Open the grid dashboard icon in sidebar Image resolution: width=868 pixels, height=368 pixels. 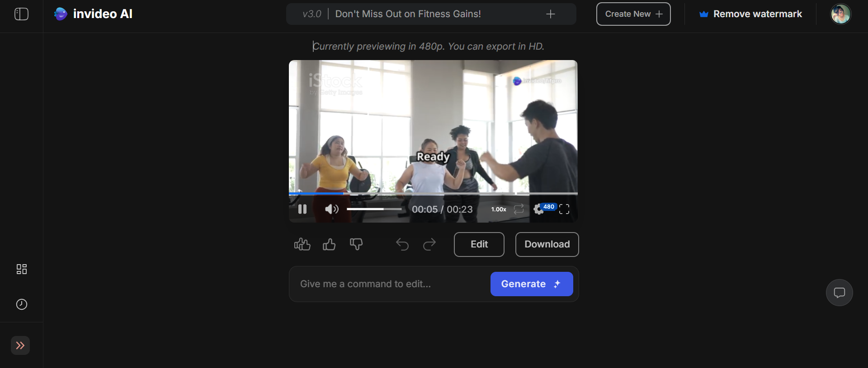tap(22, 269)
